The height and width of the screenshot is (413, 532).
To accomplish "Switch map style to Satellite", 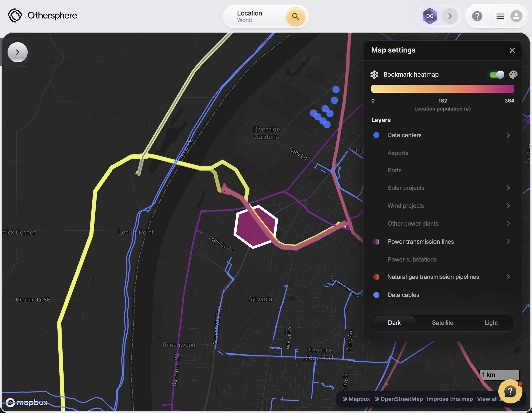I will coord(442,323).
